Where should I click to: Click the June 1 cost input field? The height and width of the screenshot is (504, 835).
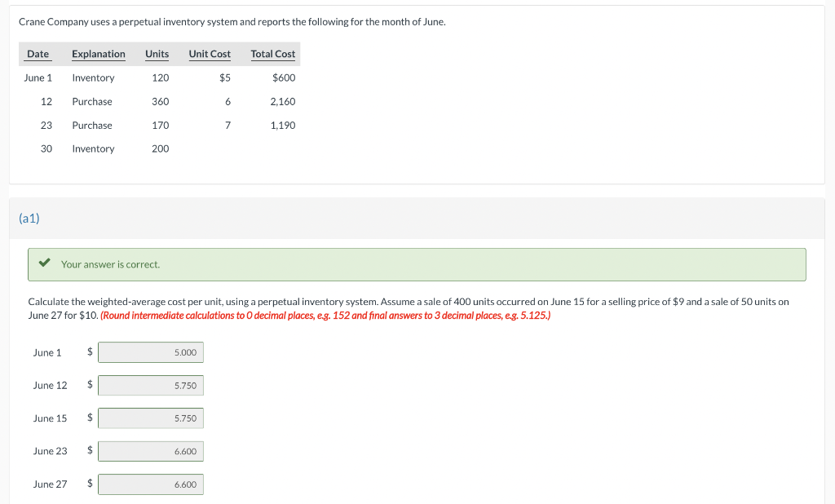pyautogui.click(x=151, y=352)
